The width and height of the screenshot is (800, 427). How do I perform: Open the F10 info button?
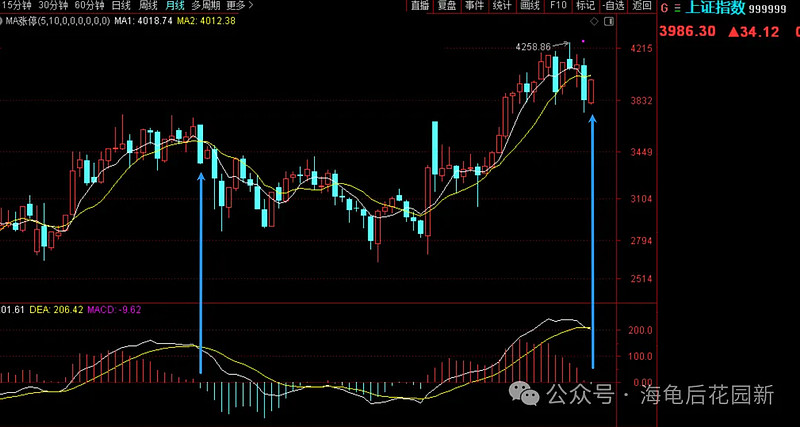558,6
